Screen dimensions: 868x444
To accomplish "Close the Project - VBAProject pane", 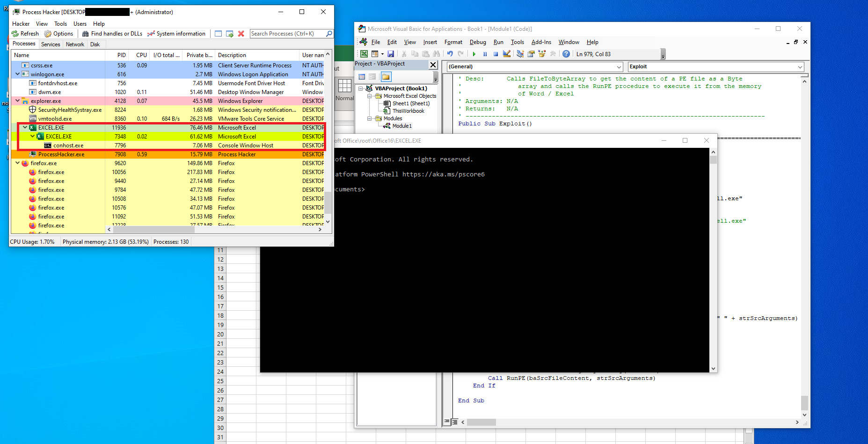I will pyautogui.click(x=433, y=65).
